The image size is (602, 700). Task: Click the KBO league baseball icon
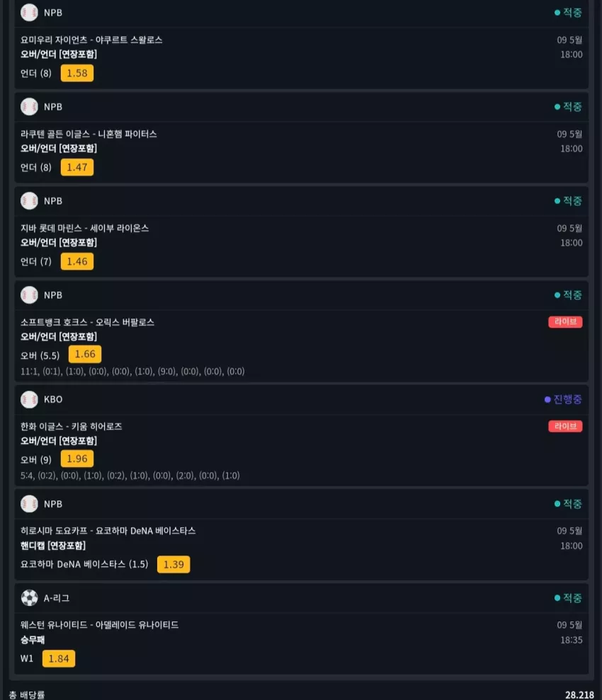click(29, 400)
